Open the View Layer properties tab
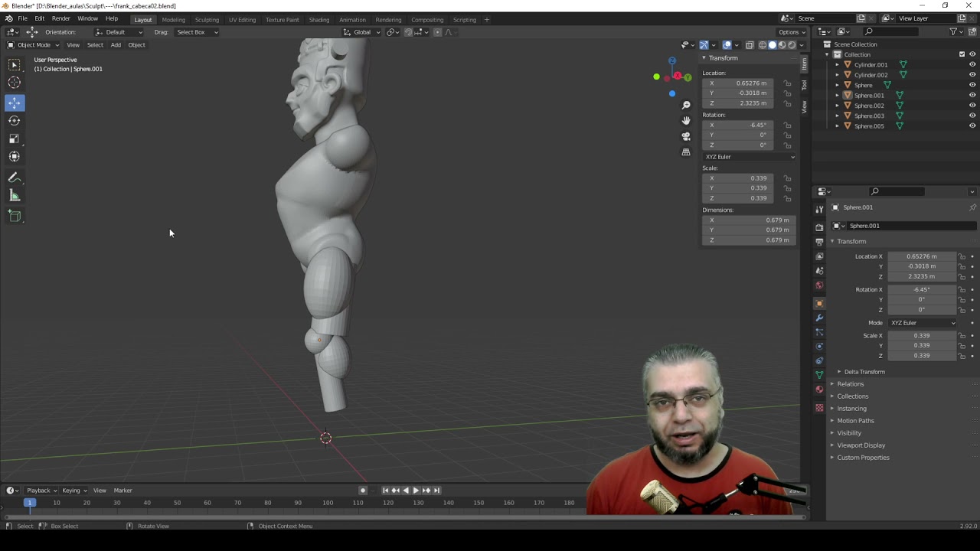 (819, 256)
